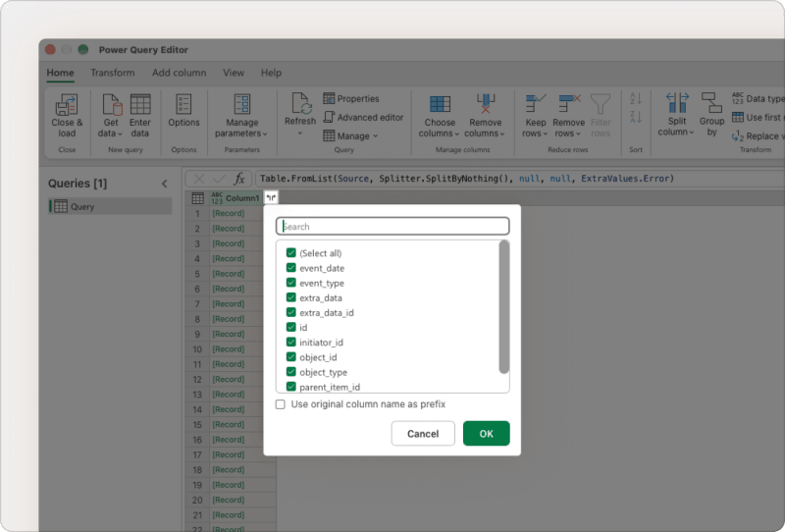The width and height of the screenshot is (785, 532).
Task: Confirm the formula with the checkmark
Action: [219, 179]
